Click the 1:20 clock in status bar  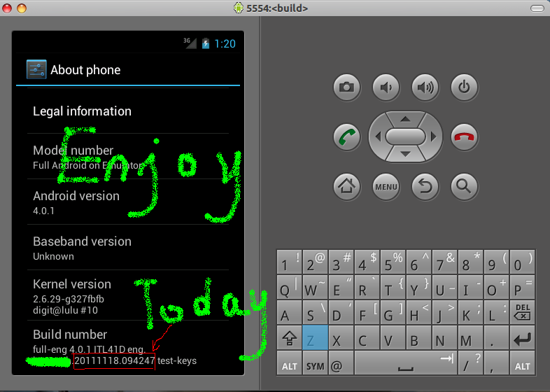click(x=225, y=43)
